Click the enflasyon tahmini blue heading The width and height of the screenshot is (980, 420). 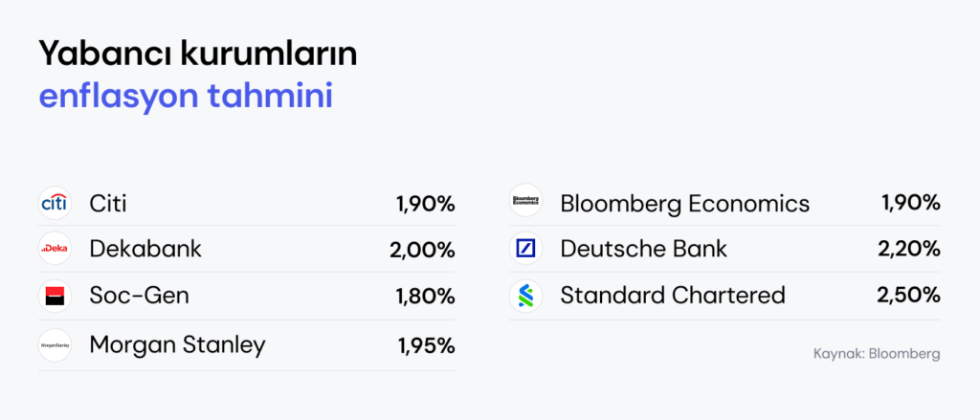(x=187, y=98)
